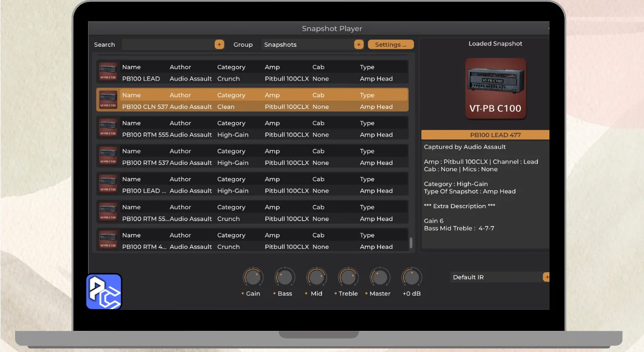Click the amp thumbnail of PB100 RTM 55... Crunch row

(108, 212)
